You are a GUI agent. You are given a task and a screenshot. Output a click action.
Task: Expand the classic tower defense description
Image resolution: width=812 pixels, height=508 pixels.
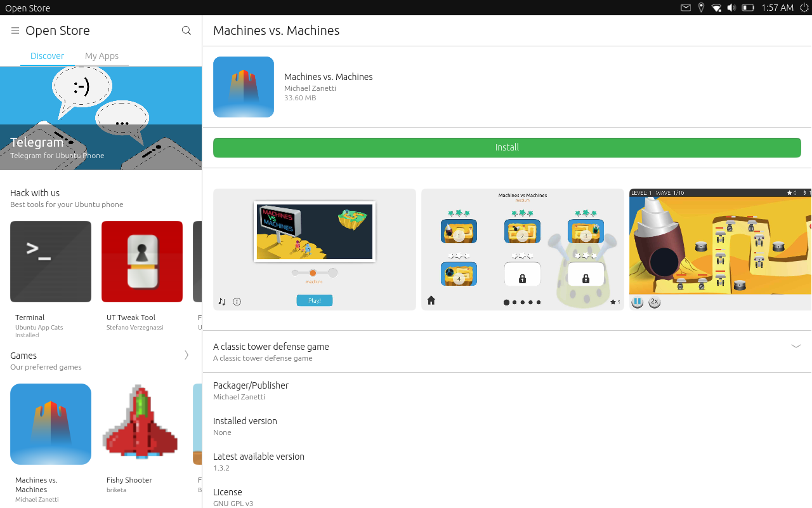pos(796,346)
